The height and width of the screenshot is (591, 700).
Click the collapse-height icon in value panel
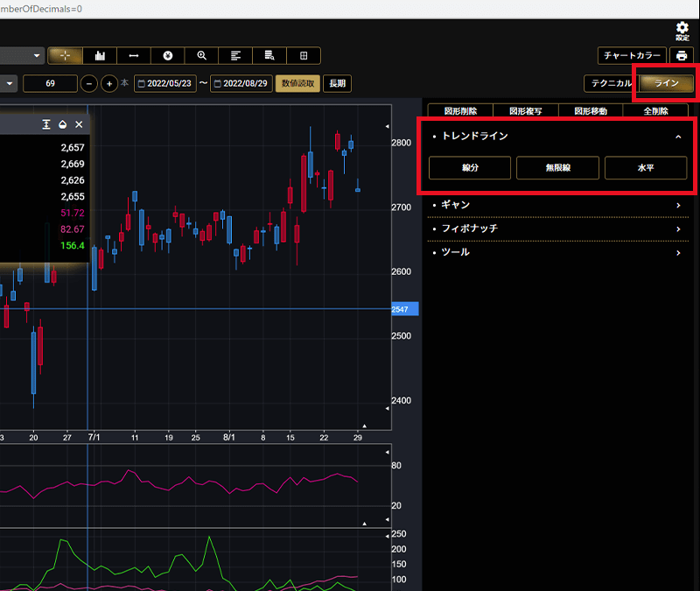[46, 124]
